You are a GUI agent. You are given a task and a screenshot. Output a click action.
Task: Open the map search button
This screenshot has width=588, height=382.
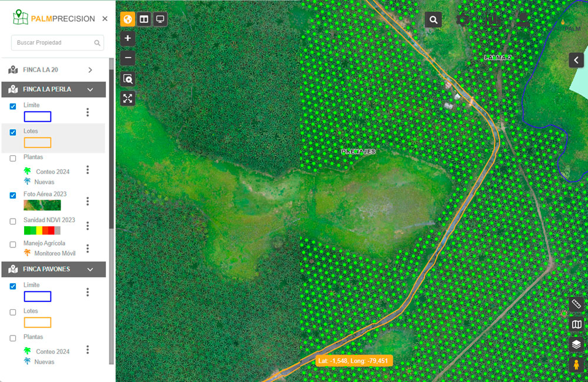tap(433, 20)
